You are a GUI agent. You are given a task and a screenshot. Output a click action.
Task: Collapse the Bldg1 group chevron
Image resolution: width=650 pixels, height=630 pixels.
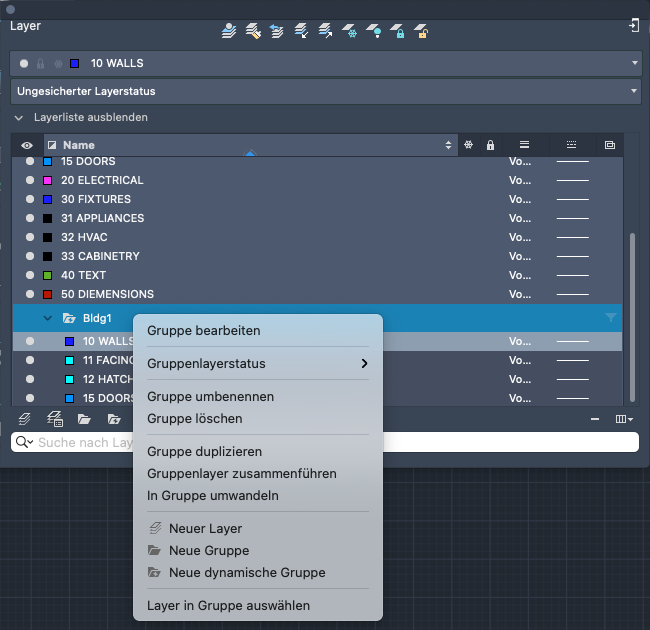[48, 318]
